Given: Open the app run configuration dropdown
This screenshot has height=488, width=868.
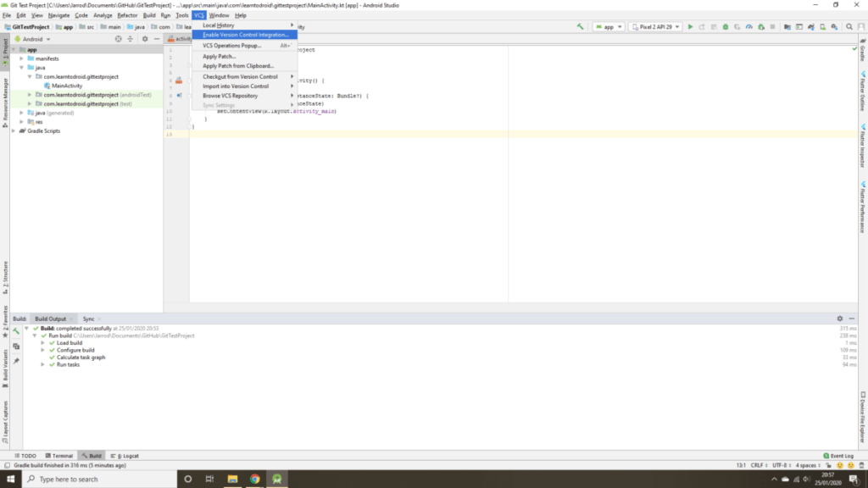Looking at the screenshot, I should (608, 27).
